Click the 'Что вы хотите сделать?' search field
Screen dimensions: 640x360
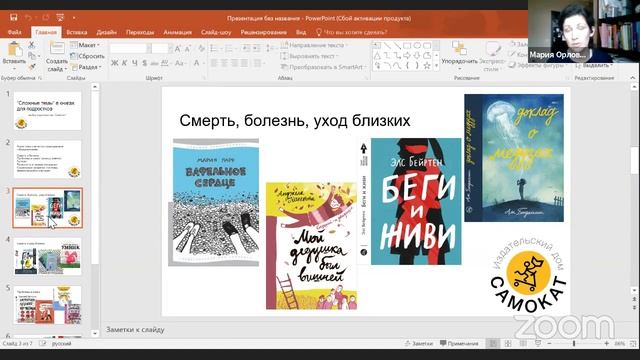pyautogui.click(x=351, y=32)
